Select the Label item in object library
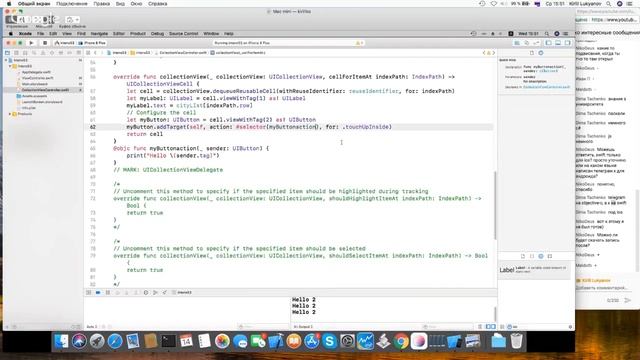 click(534, 270)
